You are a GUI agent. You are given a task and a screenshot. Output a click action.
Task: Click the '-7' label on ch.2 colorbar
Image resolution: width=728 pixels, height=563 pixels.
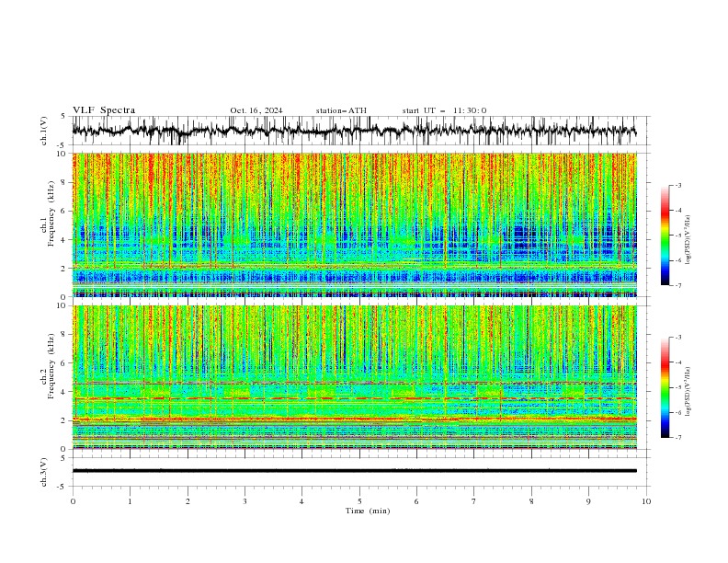677,437
